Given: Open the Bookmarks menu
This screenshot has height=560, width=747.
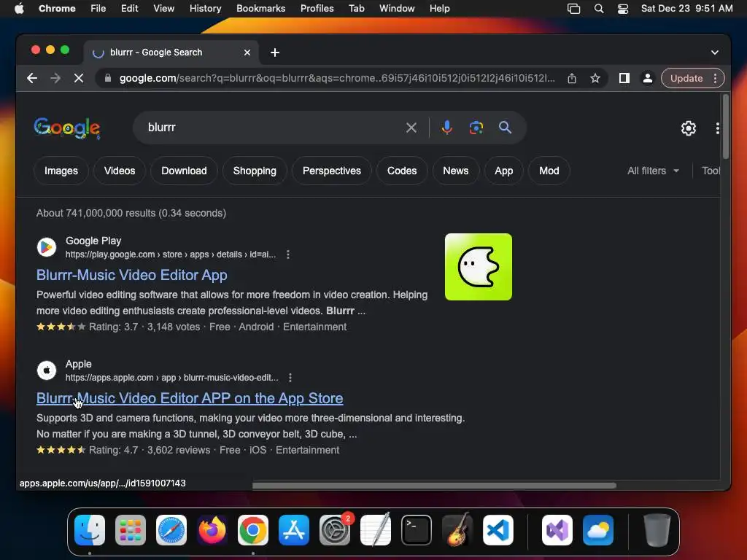Looking at the screenshot, I should tap(260, 9).
